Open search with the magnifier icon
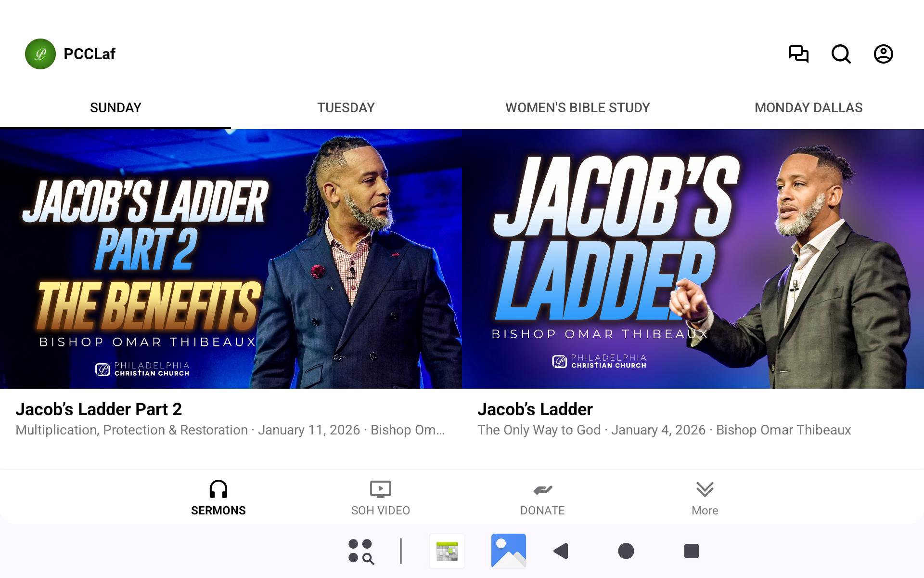Image resolution: width=924 pixels, height=578 pixels. (841, 54)
